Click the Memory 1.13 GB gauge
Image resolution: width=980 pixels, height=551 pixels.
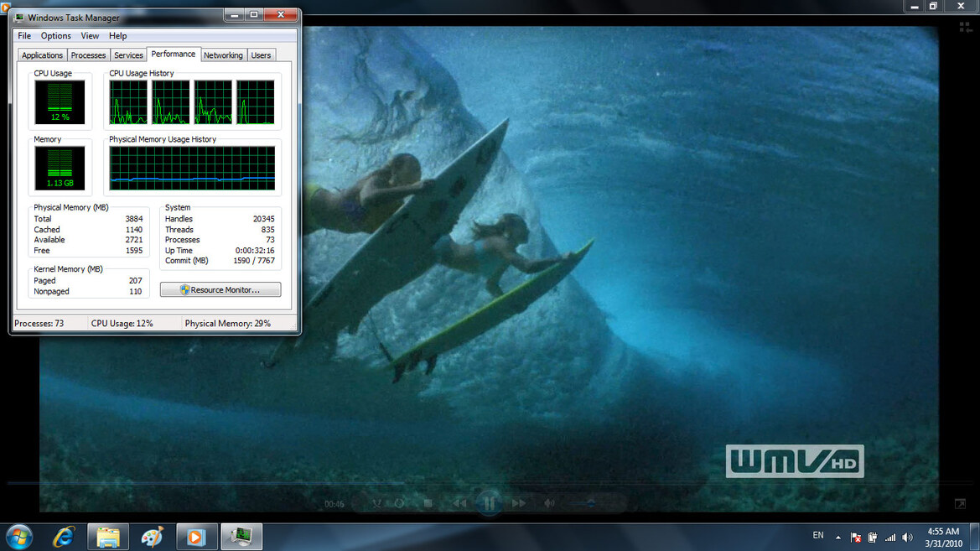tap(60, 169)
